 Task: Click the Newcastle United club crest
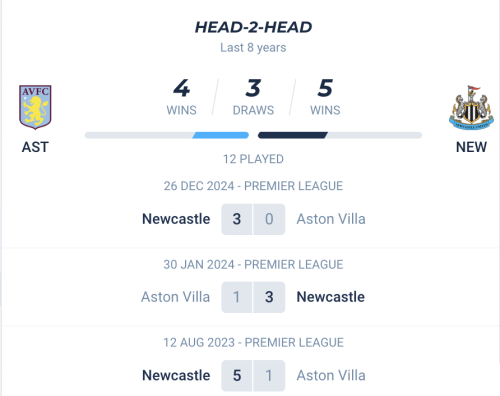click(x=471, y=108)
